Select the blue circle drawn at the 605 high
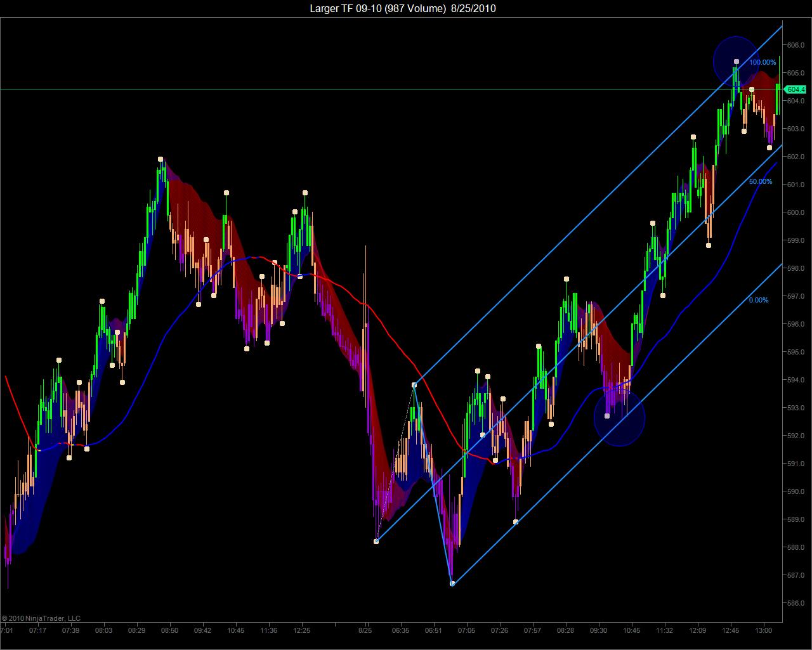This screenshot has height=650, width=812. coord(736,61)
